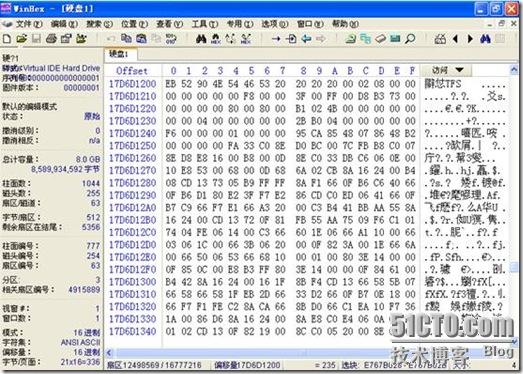The height and width of the screenshot is (374, 523).
Task: Click Go to sector icon
Action: pos(291,39)
